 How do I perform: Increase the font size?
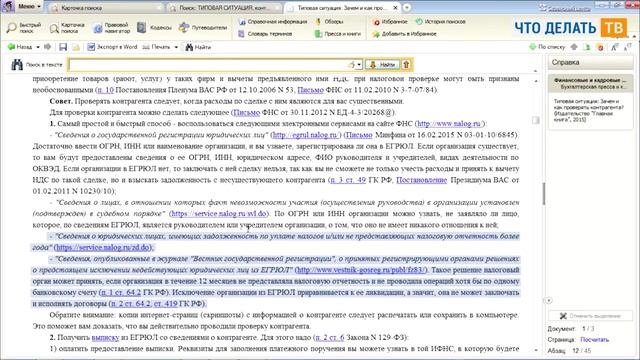coord(614,47)
